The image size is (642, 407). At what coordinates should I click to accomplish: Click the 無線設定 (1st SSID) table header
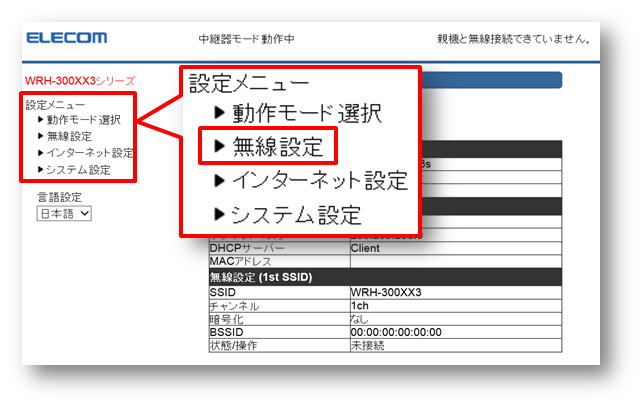click(385, 277)
